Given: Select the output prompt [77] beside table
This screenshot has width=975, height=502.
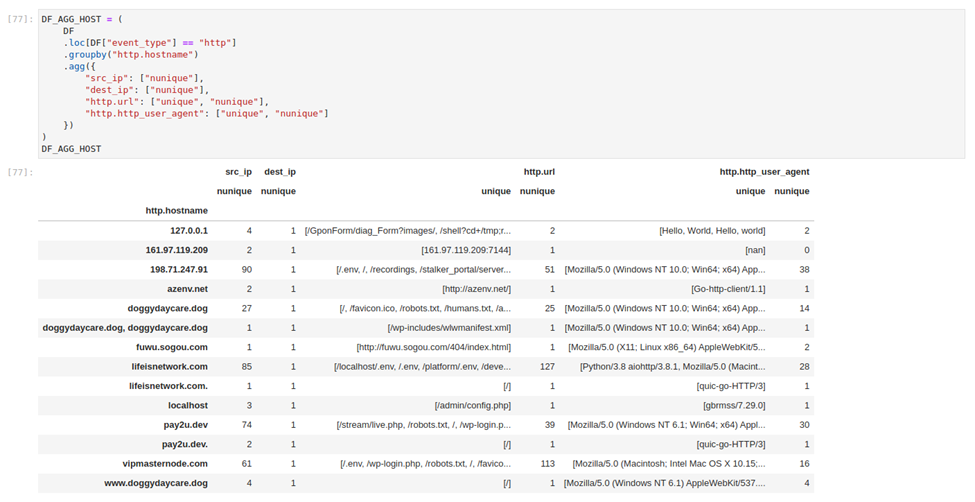Looking at the screenshot, I should pyautogui.click(x=20, y=172).
